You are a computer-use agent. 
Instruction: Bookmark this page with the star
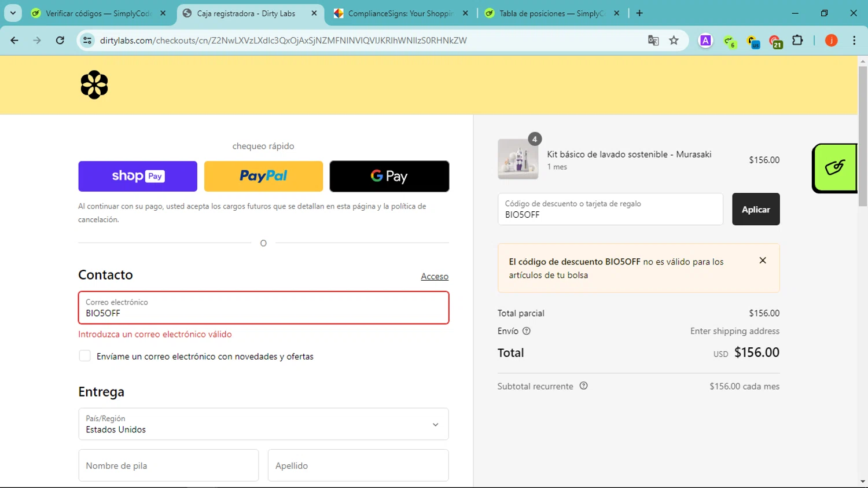tap(674, 41)
